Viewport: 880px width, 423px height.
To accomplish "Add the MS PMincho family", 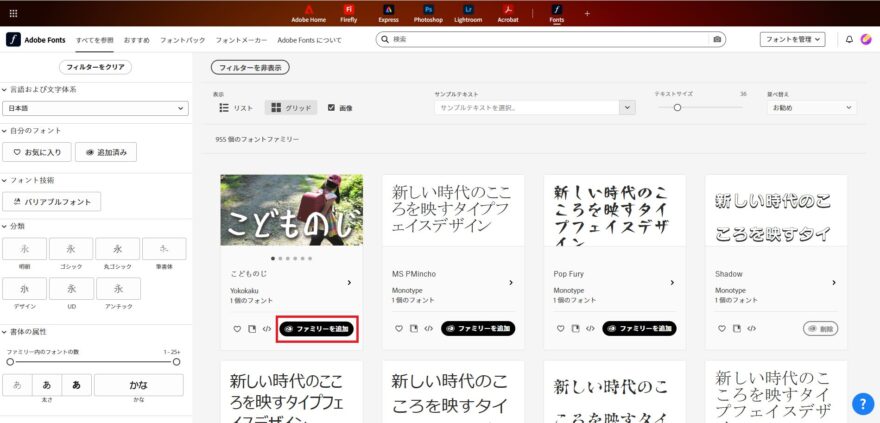I will pos(478,329).
